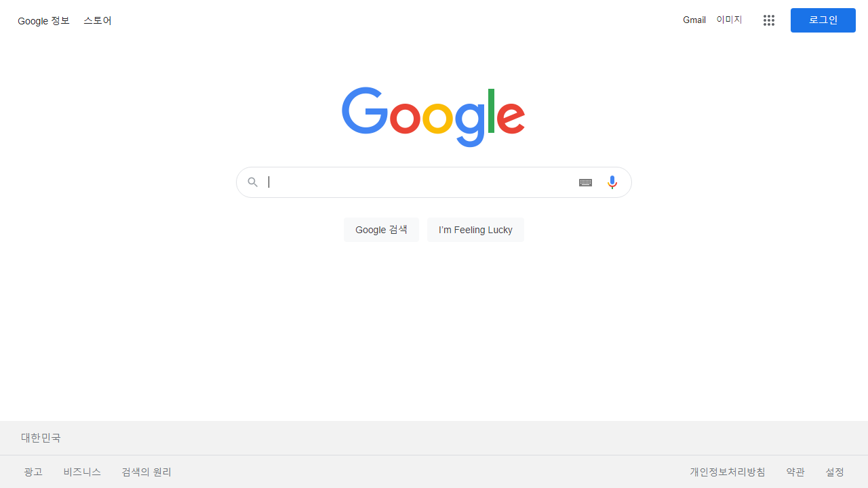Open the Google 정보 about link
This screenshot has width=868, height=488.
pos(43,21)
